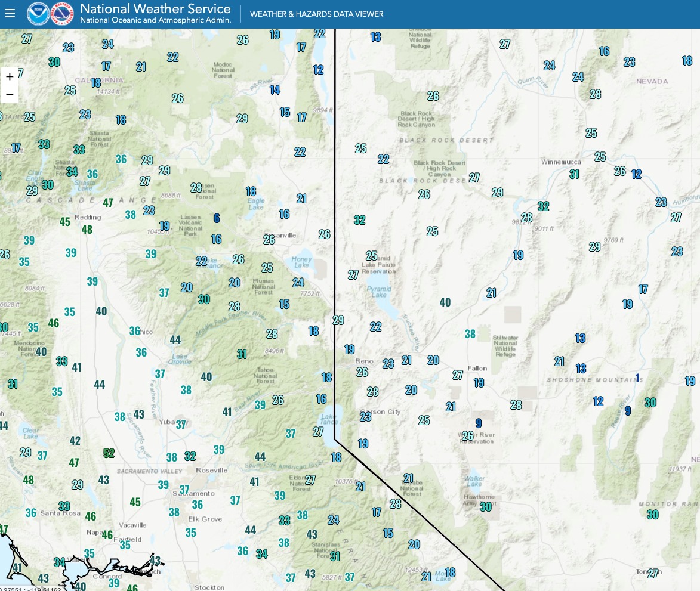Click the NOAA logo
Screen dimensions: 700x591
[38, 14]
